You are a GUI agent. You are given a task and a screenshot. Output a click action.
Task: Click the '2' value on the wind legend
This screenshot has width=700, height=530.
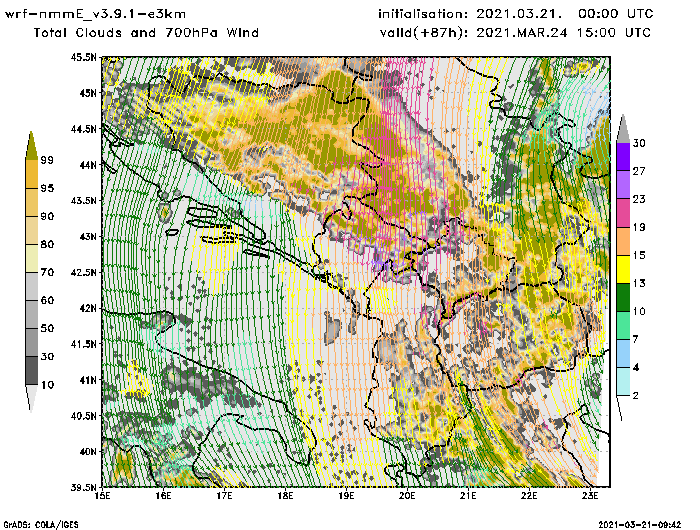(x=636, y=396)
